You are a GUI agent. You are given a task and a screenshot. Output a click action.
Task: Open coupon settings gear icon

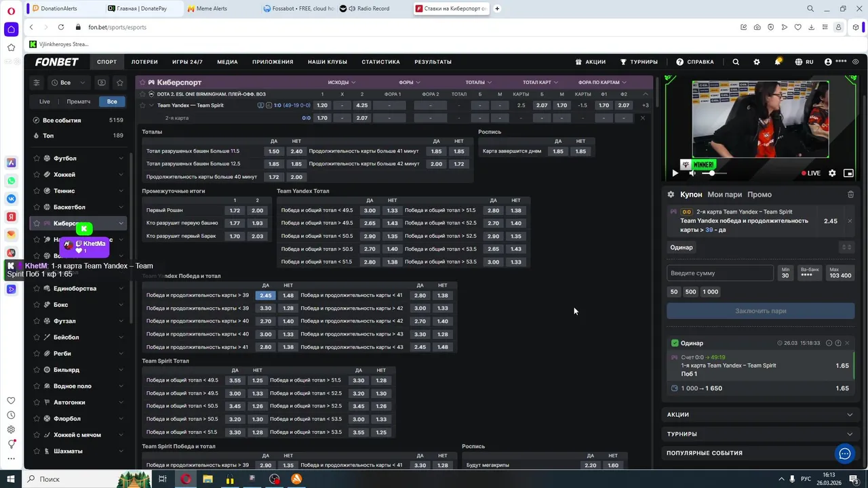click(x=671, y=195)
